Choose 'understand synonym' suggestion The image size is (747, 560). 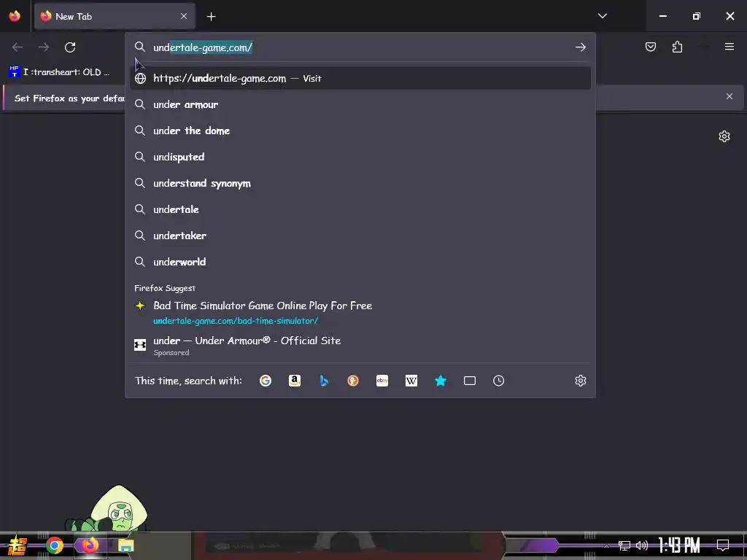(x=360, y=183)
